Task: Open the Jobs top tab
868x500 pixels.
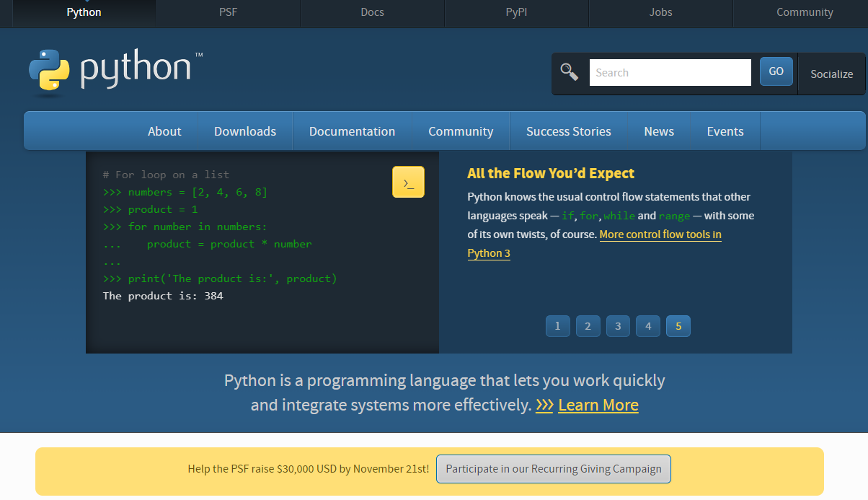Action: coord(660,12)
